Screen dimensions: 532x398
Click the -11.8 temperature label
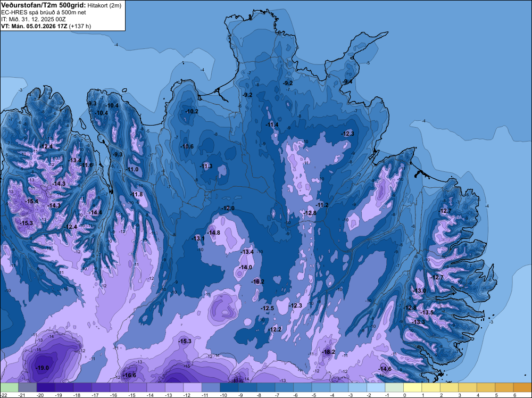coord(137,194)
